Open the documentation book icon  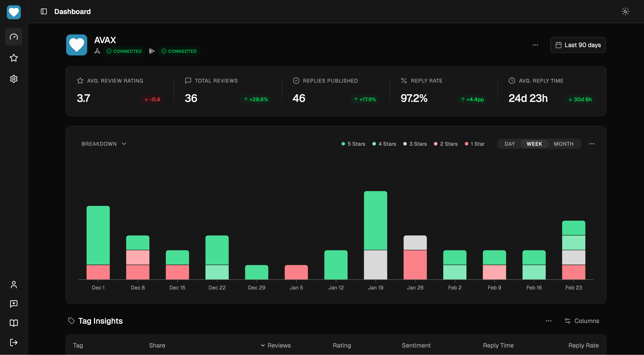click(x=14, y=323)
